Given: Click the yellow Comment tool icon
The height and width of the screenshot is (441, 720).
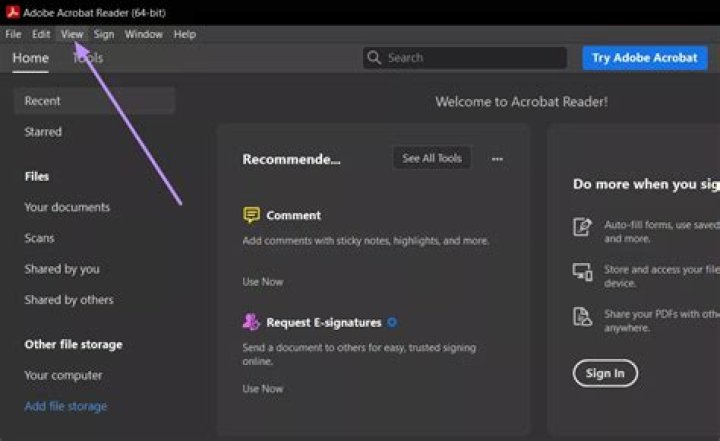Looking at the screenshot, I should tap(251, 215).
